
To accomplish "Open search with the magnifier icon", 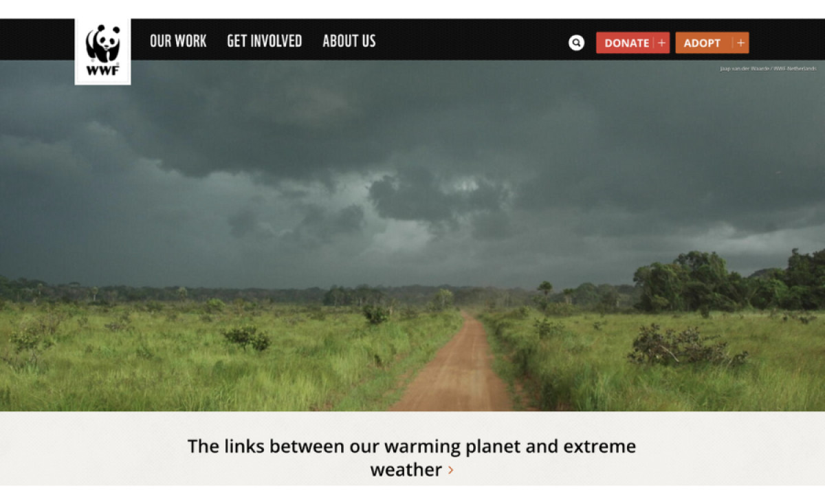I will coord(576,43).
